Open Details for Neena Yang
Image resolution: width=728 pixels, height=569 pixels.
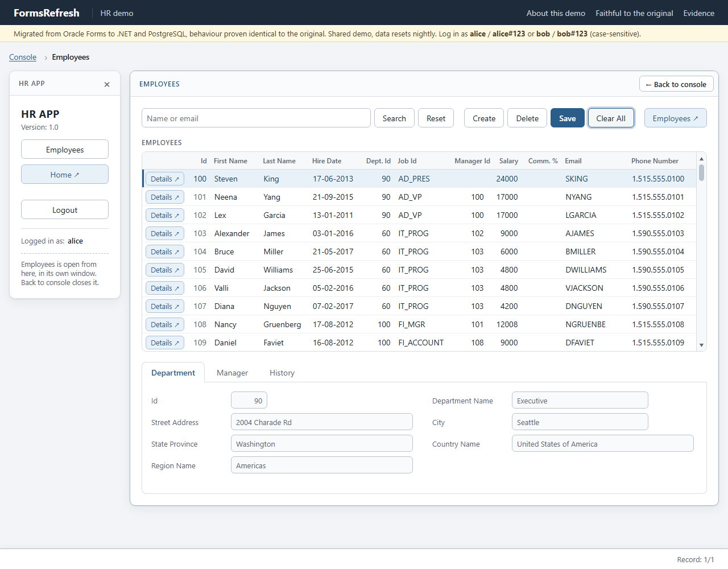click(165, 197)
